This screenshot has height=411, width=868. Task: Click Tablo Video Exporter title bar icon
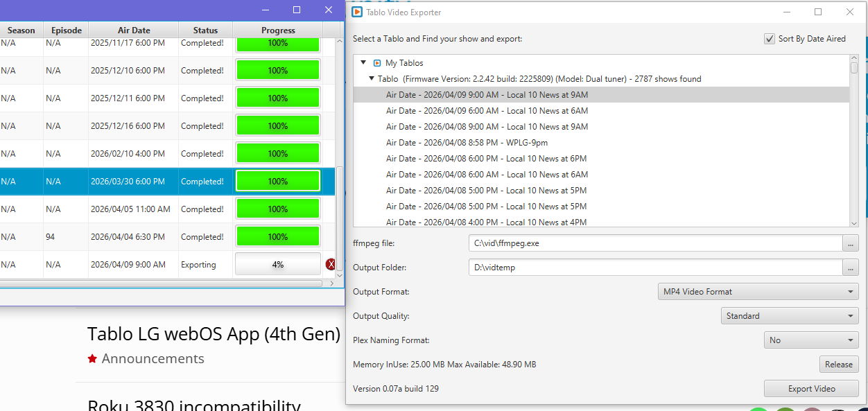click(356, 12)
